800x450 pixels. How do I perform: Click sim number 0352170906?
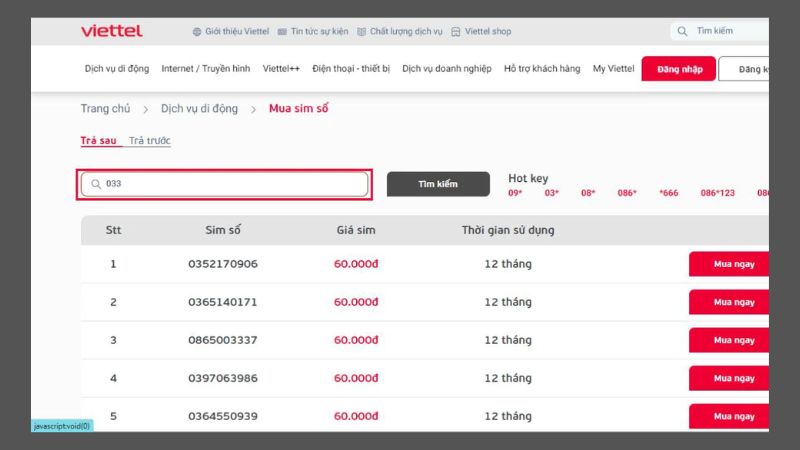pos(223,264)
